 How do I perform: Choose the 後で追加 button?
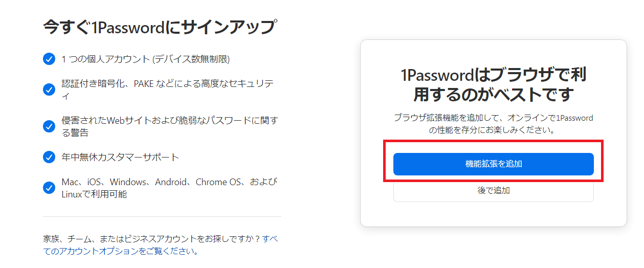click(x=493, y=191)
